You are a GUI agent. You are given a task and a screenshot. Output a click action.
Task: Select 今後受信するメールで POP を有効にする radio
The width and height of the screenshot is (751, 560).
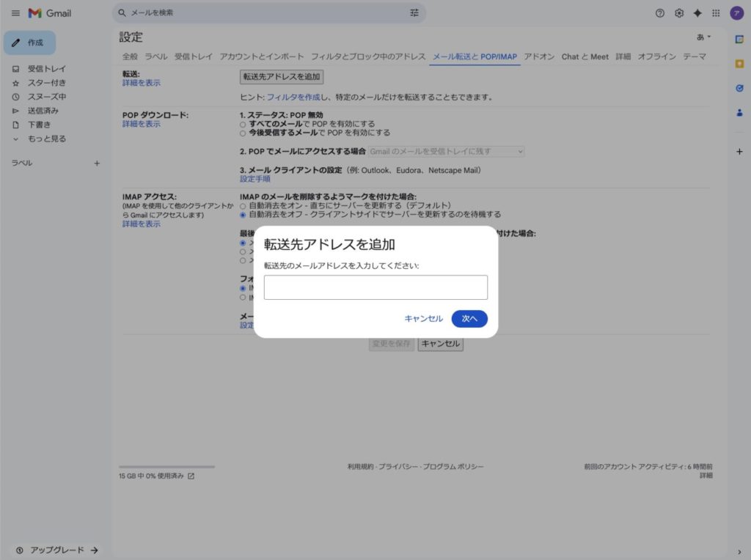[x=243, y=133]
